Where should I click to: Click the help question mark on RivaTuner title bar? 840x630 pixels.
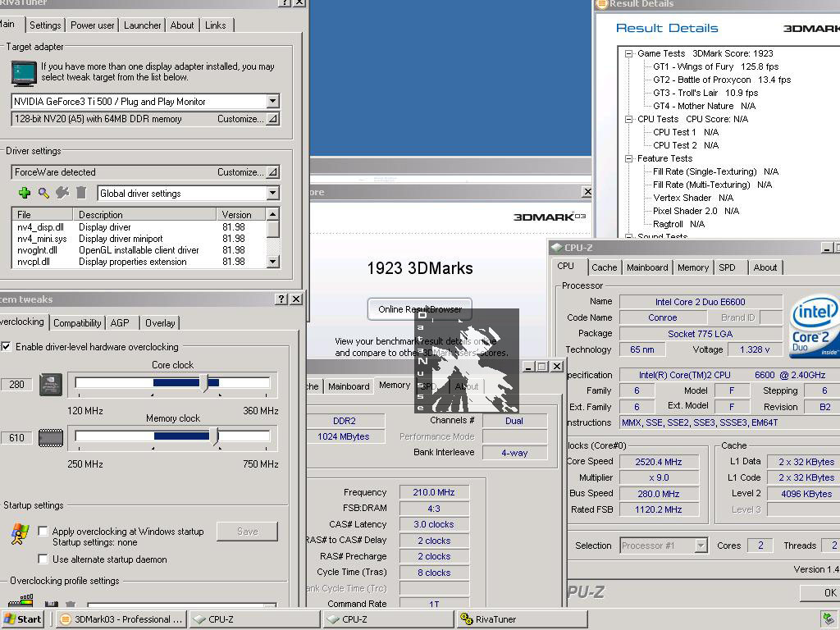click(x=285, y=2)
